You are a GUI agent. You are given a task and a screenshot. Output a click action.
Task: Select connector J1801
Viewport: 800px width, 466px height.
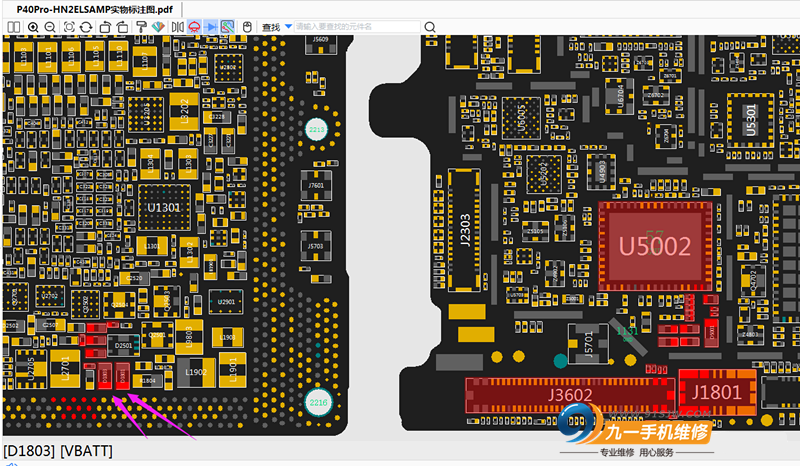(717, 392)
